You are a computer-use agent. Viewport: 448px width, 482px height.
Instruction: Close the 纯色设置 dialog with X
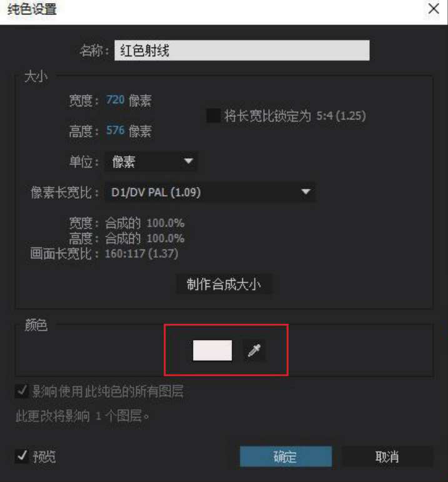[x=434, y=9]
